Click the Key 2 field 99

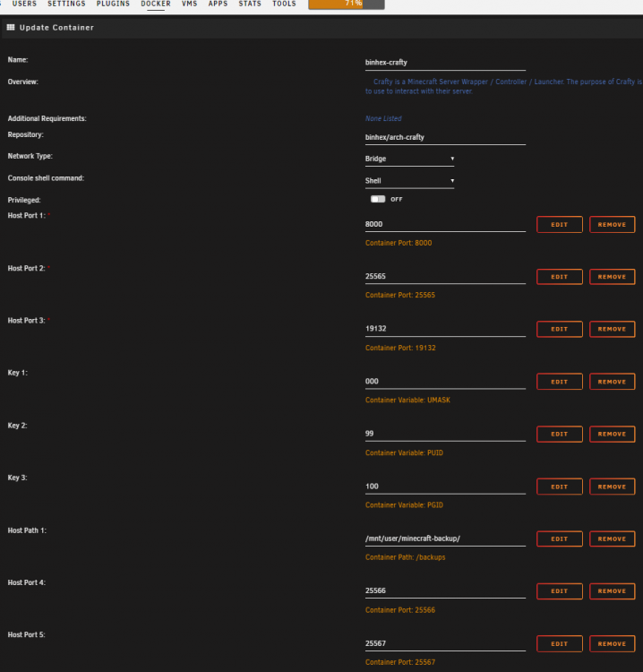coord(445,435)
